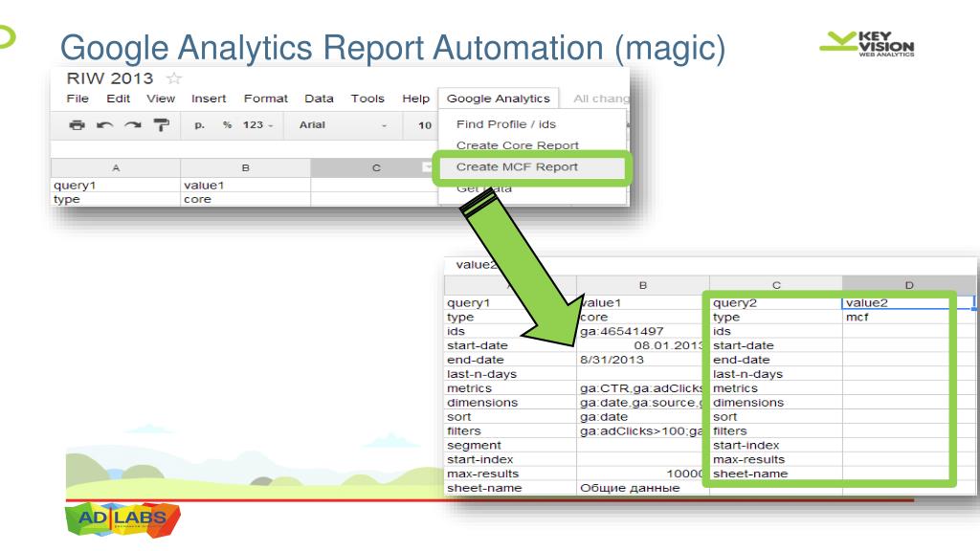
Task: Click cell 'ga:46541497'
Action: (642, 332)
